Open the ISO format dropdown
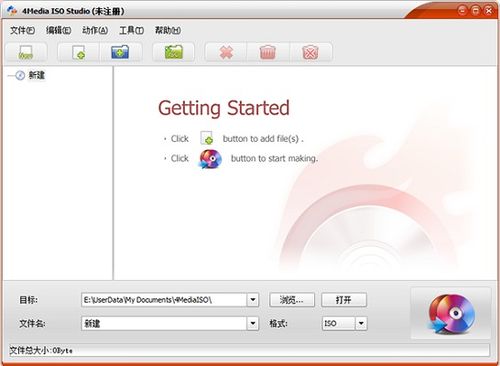This screenshot has width=500, height=366. click(x=361, y=323)
